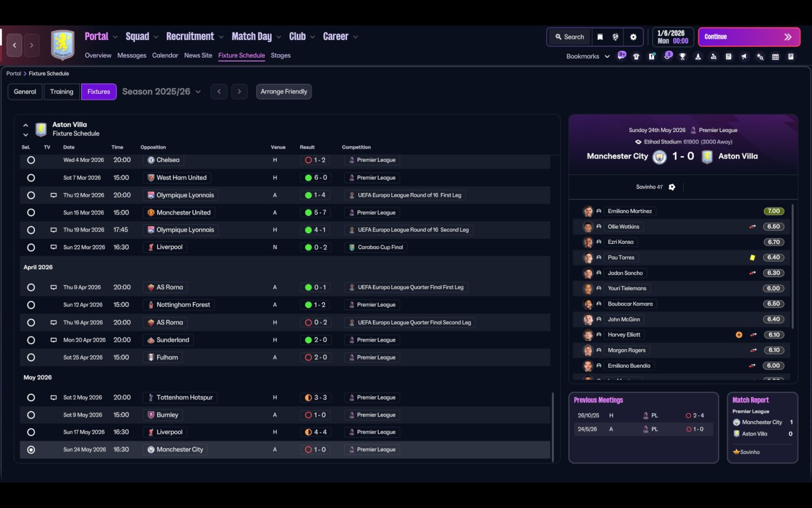Open the settings gear icon in top bar
812x508 pixels.
click(633, 37)
